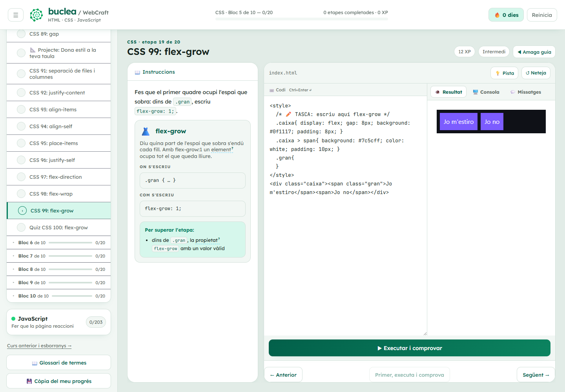Click the 12 XP badge
The width and height of the screenshot is (565, 392).
click(x=465, y=52)
